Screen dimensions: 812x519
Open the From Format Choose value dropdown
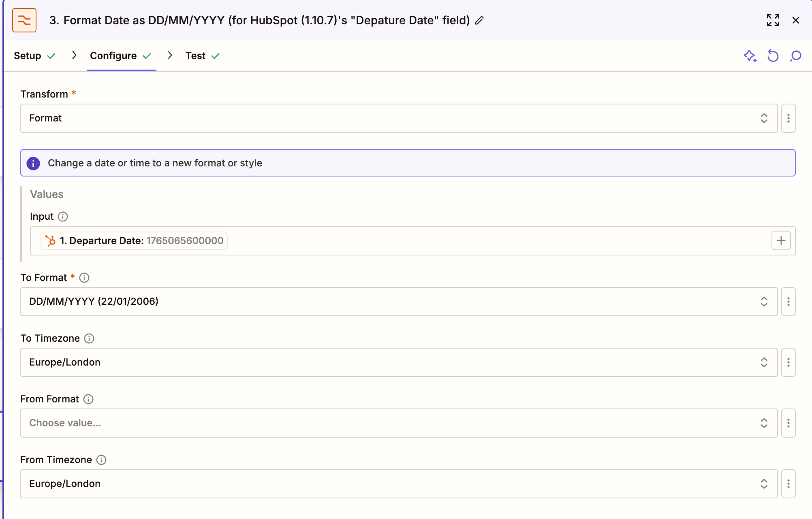(x=399, y=423)
